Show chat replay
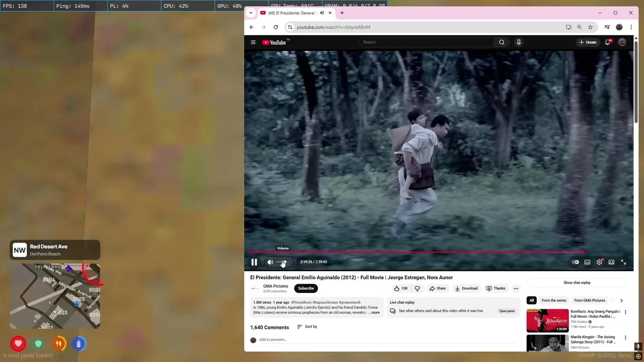 point(577,283)
